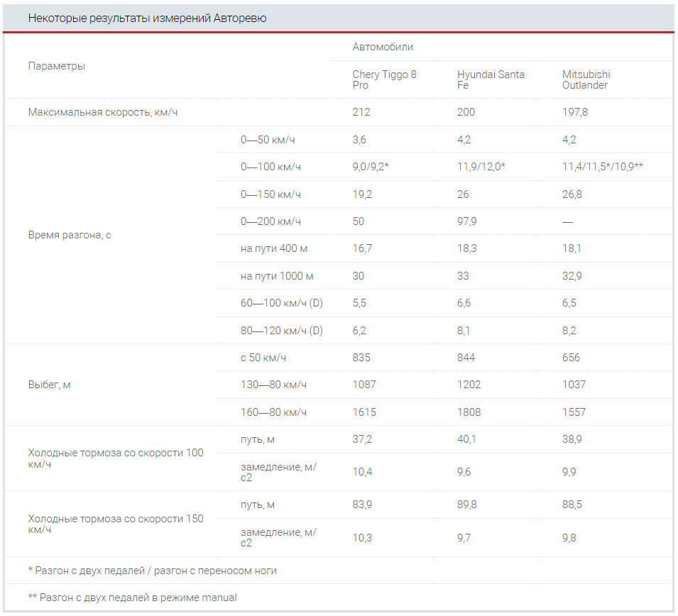The width and height of the screenshot is (678, 616).
Task: Click footnote '* Разгон с двух педалей / разгон с переносом ноги'
Action: [x=152, y=571]
